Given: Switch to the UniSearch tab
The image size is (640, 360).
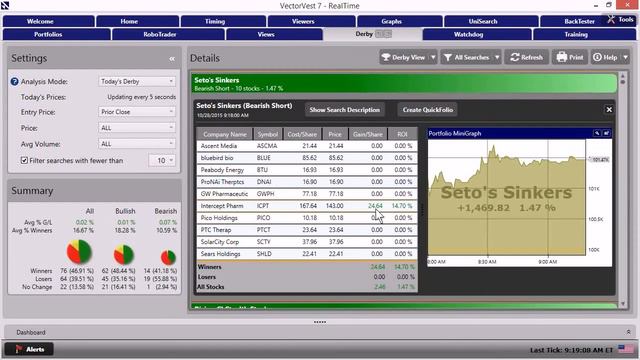Looking at the screenshot, I should 491,21.
